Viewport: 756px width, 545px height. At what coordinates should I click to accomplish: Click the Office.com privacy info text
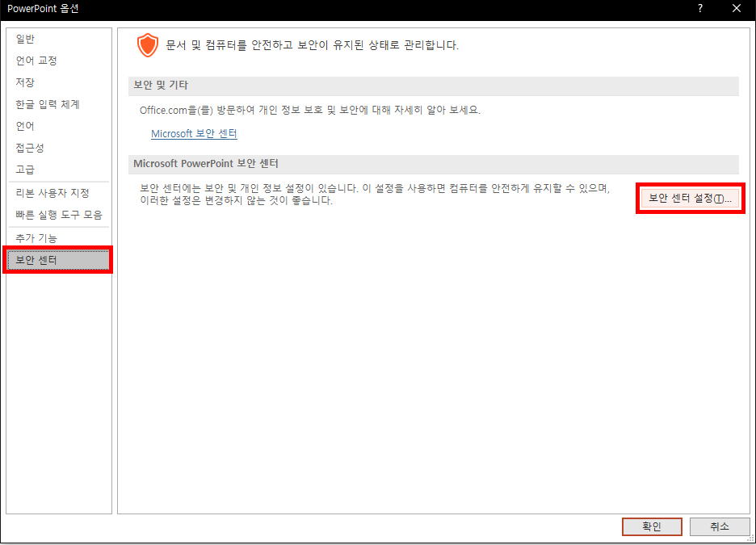[309, 110]
